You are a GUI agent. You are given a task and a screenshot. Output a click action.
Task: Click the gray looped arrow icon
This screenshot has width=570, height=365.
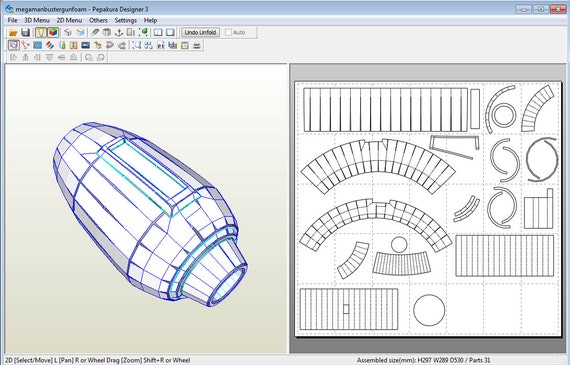(109, 45)
